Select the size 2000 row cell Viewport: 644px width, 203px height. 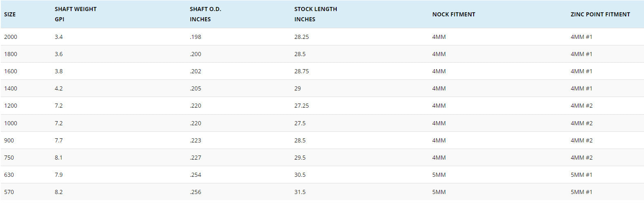[11, 37]
